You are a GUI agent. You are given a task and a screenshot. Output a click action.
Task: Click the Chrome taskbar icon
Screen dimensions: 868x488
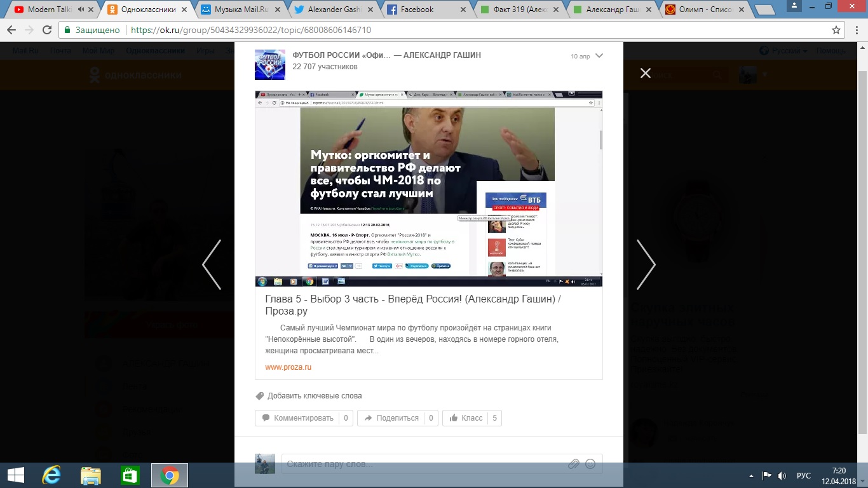(x=169, y=475)
